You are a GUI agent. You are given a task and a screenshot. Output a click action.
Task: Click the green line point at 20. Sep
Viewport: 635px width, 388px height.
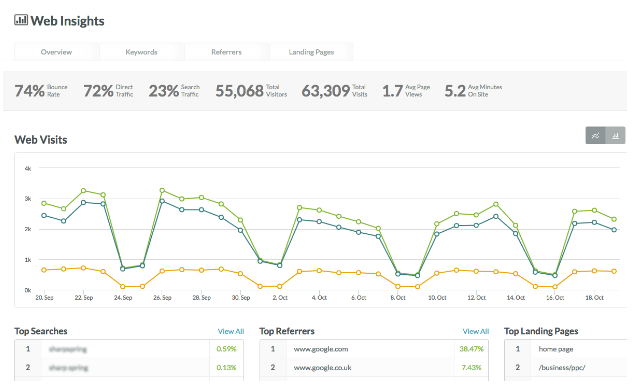point(44,203)
